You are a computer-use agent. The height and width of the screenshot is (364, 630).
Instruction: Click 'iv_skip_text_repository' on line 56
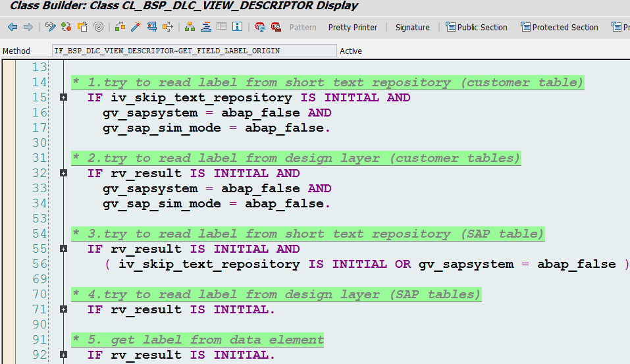click(x=209, y=265)
